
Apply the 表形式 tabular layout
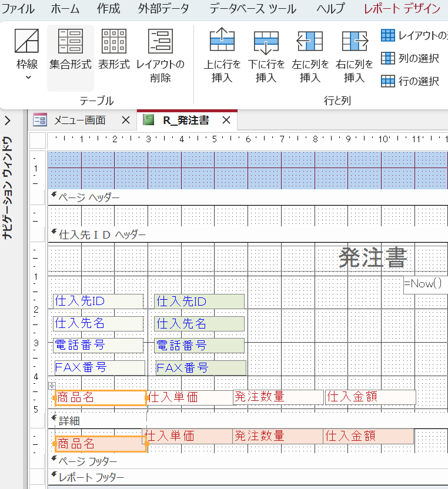[114, 50]
